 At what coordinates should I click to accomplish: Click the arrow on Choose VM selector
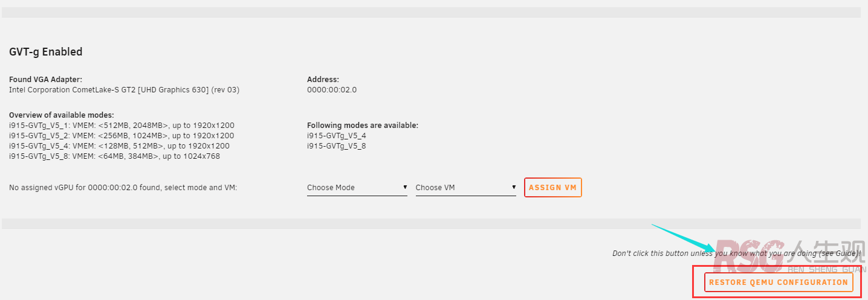[x=513, y=188]
